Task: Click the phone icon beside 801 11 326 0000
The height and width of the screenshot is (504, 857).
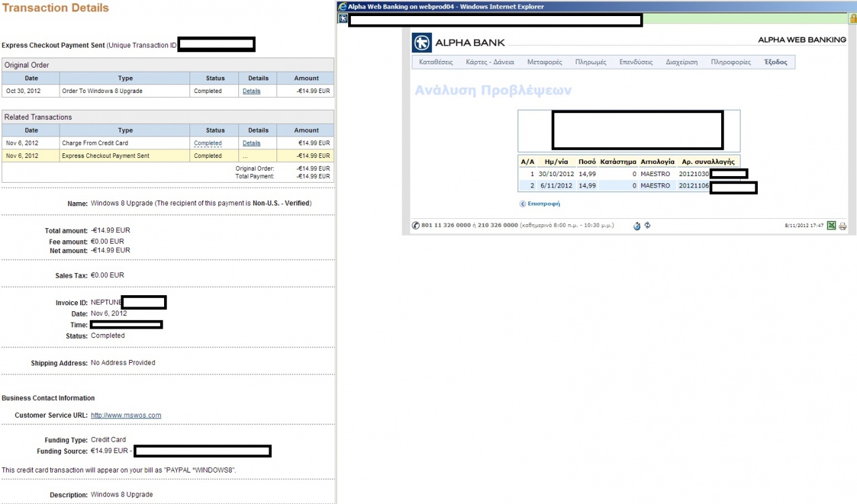Action: [x=416, y=226]
